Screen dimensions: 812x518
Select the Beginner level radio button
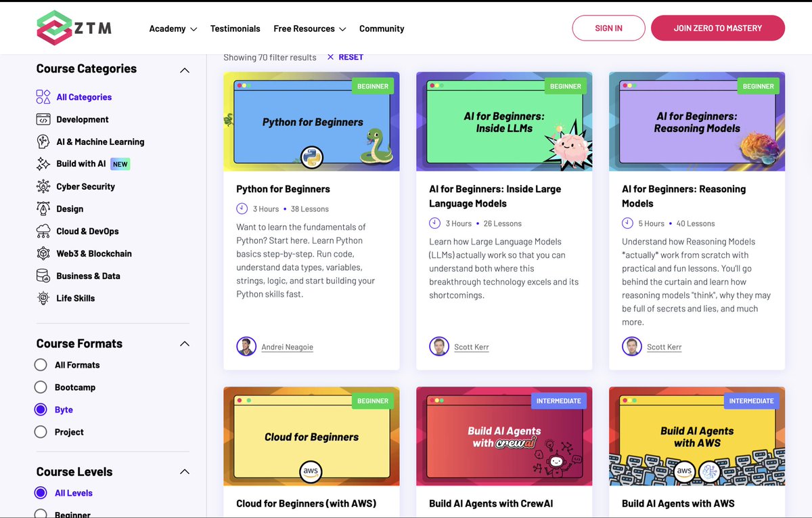tap(41, 514)
